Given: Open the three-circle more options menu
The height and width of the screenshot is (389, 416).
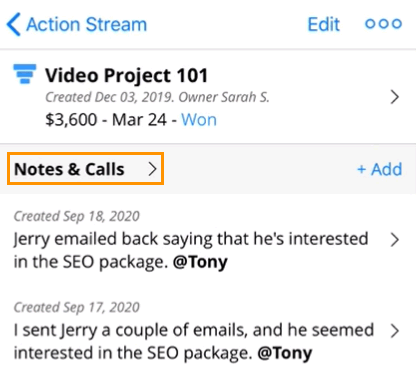Looking at the screenshot, I should tap(383, 24).
